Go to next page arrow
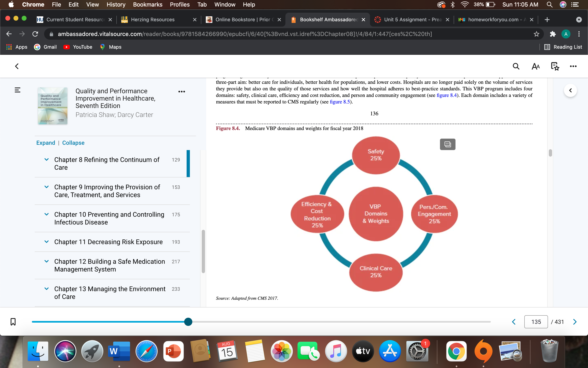 tap(575, 322)
